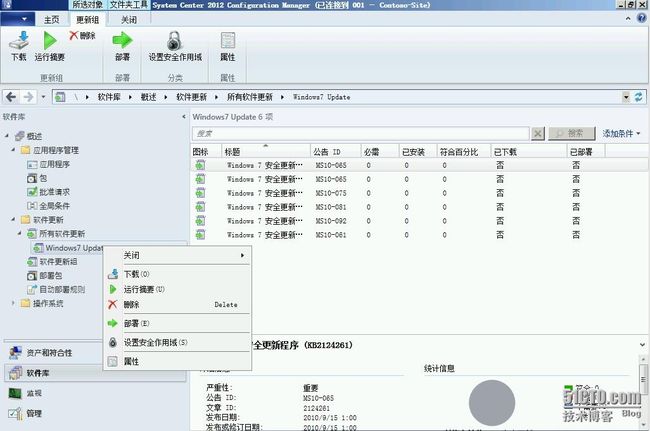Clear search with the X button
This screenshot has height=431, width=650.
pos(538,133)
